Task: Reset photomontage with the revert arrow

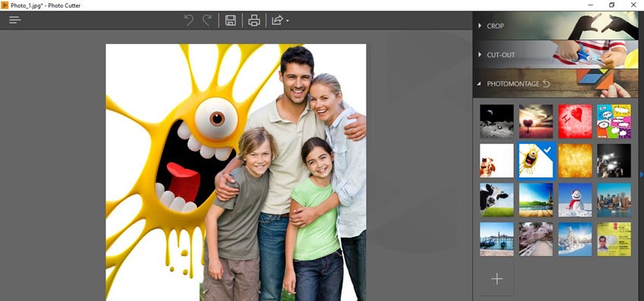Action: coord(546,83)
